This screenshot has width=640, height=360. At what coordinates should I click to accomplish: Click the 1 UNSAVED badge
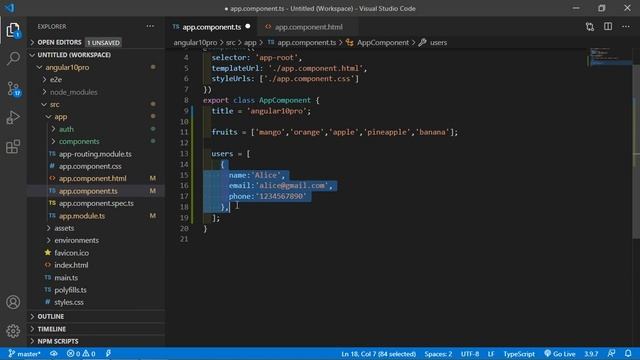103,42
